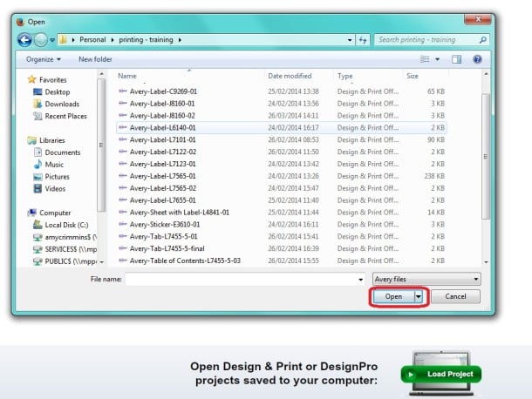Select file Avery-Label-L7655-01
The height and width of the screenshot is (399, 532).
click(281, 200)
